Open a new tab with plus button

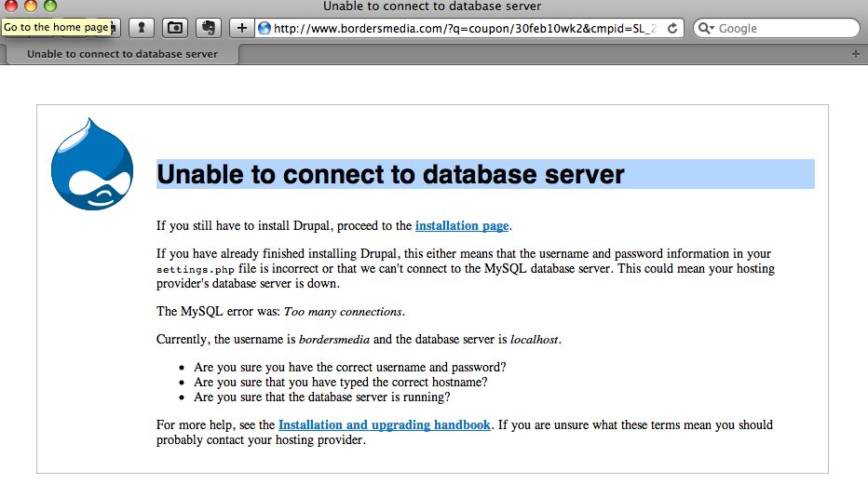[855, 54]
